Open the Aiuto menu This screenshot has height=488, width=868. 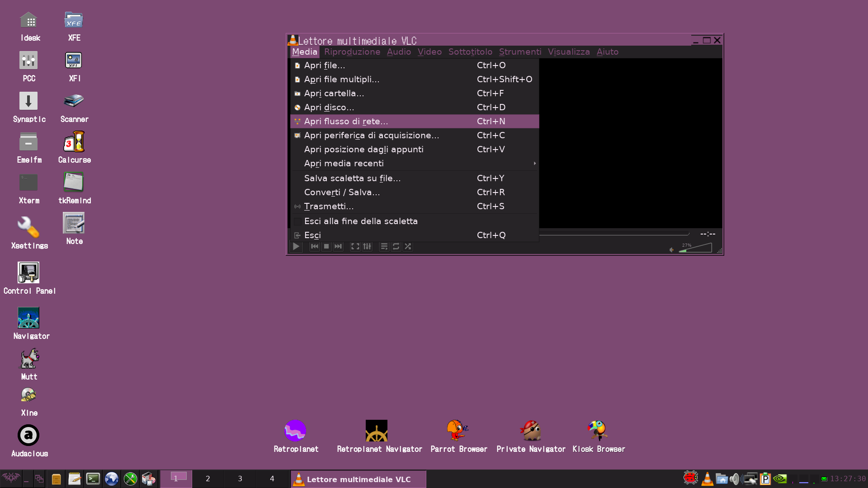607,52
